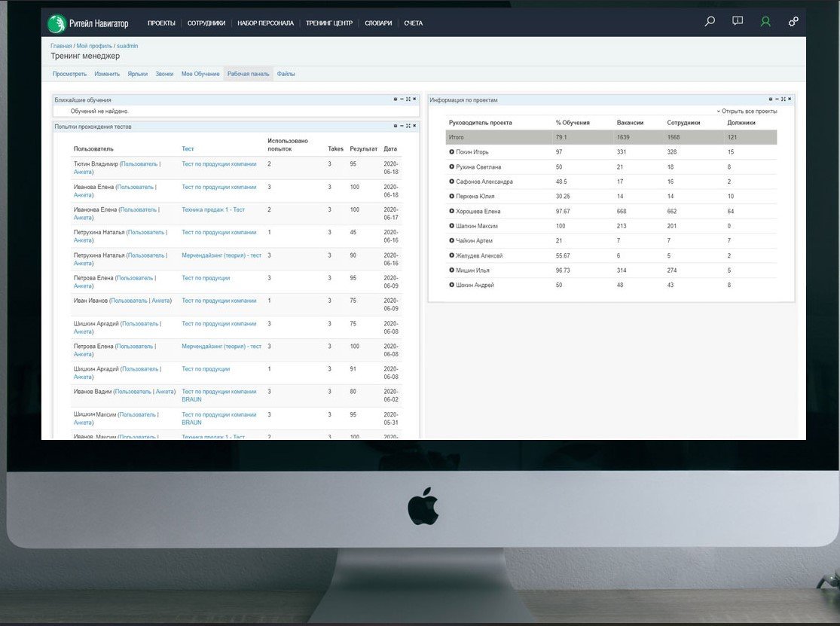Click the Итого totals row label
The width and height of the screenshot is (840, 626).
pyautogui.click(x=457, y=137)
